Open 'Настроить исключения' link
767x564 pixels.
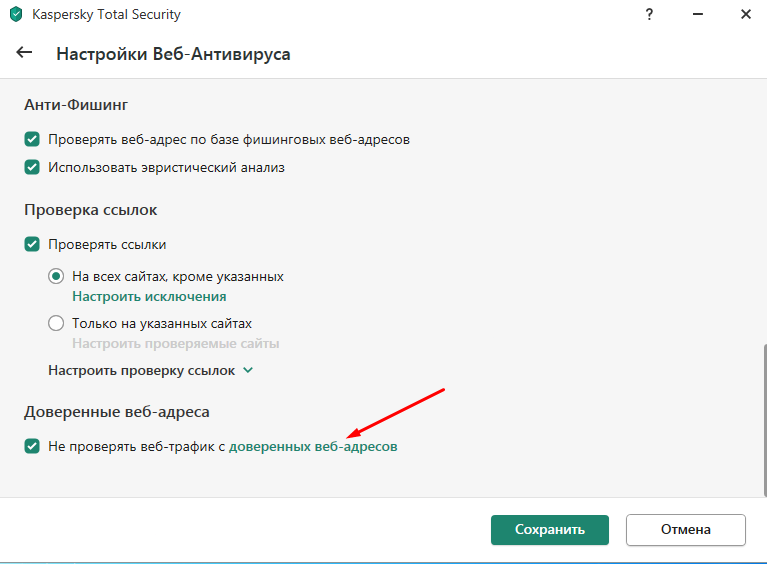pyautogui.click(x=149, y=296)
